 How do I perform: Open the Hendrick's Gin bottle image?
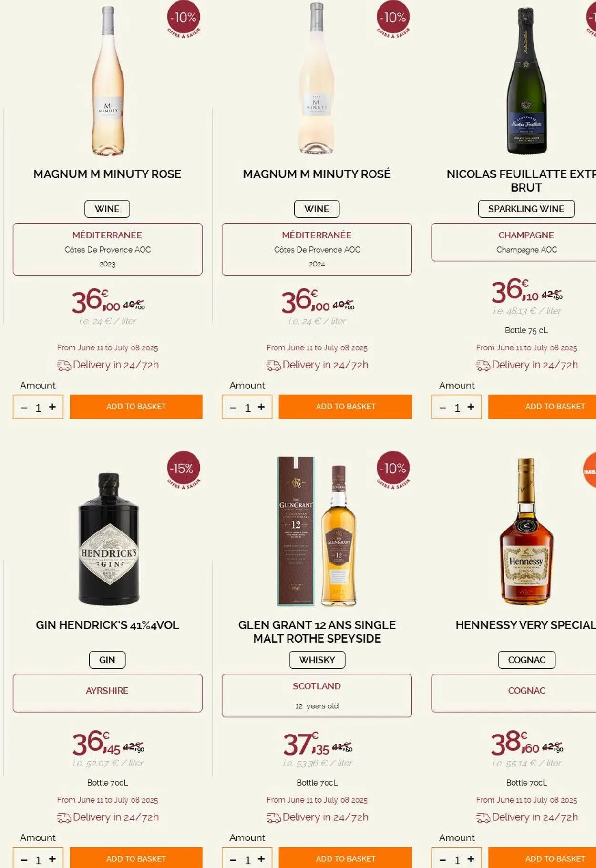108,539
